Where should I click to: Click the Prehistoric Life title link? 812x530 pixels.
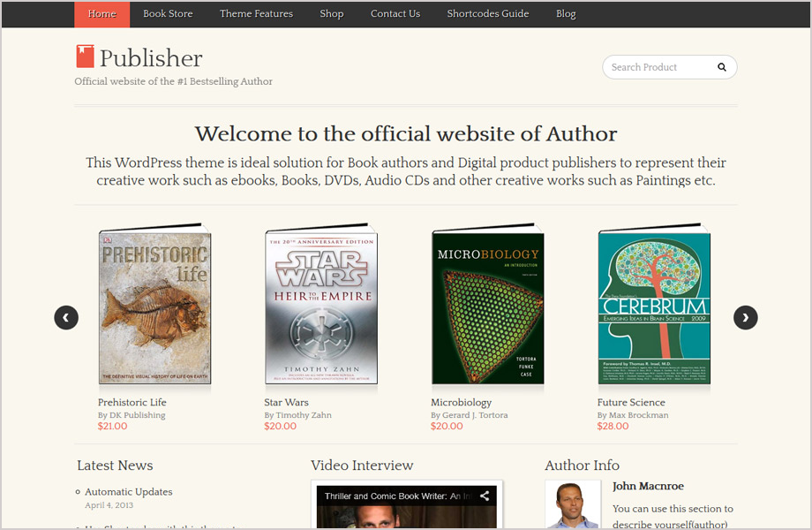pos(132,402)
